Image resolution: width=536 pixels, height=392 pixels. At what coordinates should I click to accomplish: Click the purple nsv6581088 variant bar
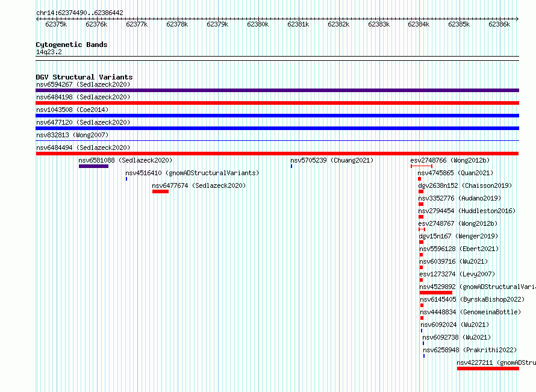(94, 166)
